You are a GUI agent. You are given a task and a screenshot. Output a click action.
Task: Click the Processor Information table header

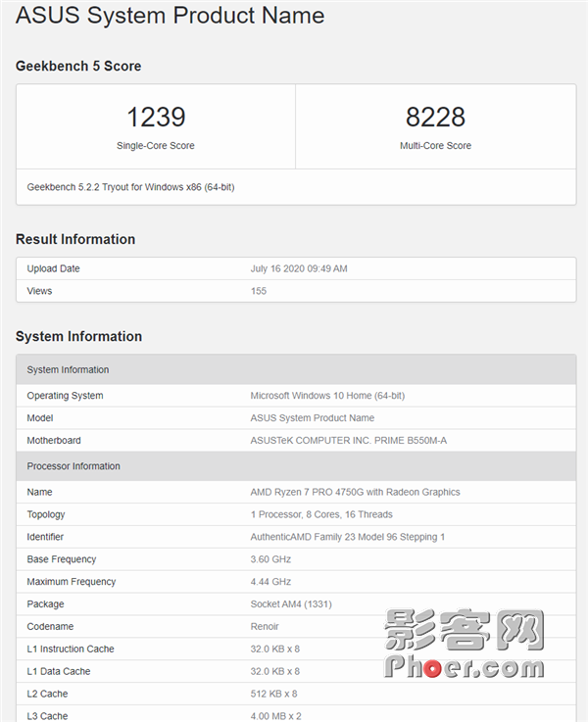(296, 466)
